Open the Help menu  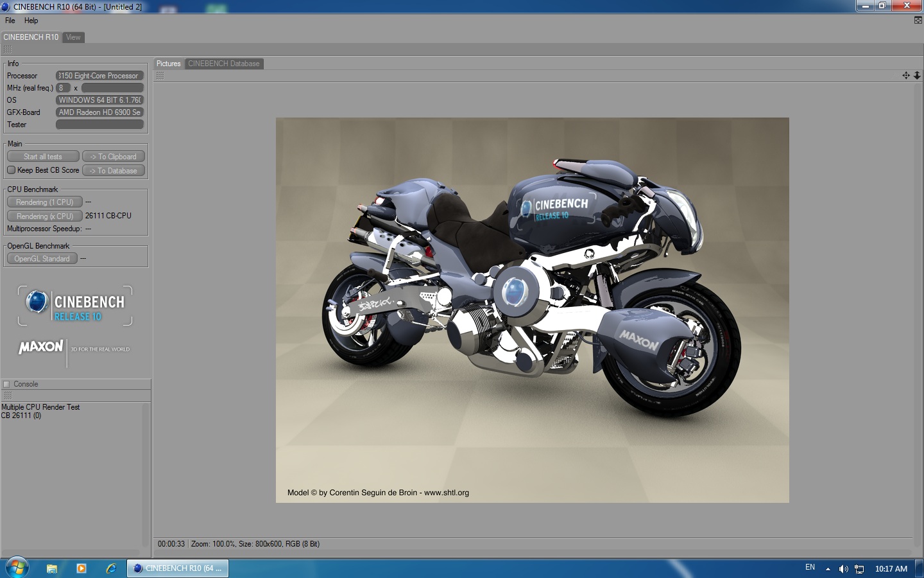point(31,21)
